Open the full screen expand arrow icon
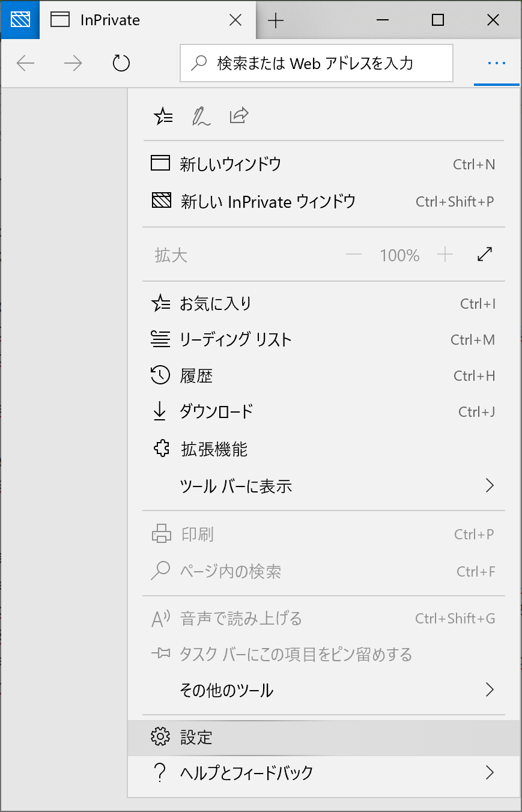The width and height of the screenshot is (522, 812). click(484, 255)
